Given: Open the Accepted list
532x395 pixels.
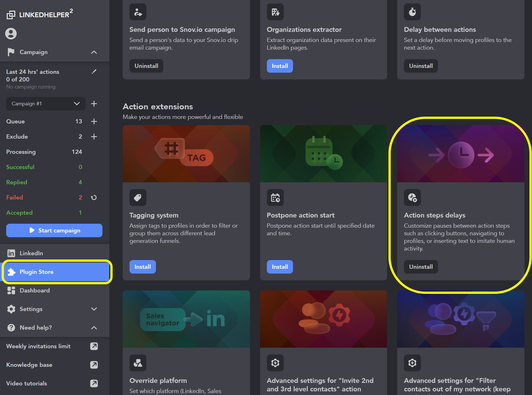Looking at the screenshot, I should coord(44,213).
